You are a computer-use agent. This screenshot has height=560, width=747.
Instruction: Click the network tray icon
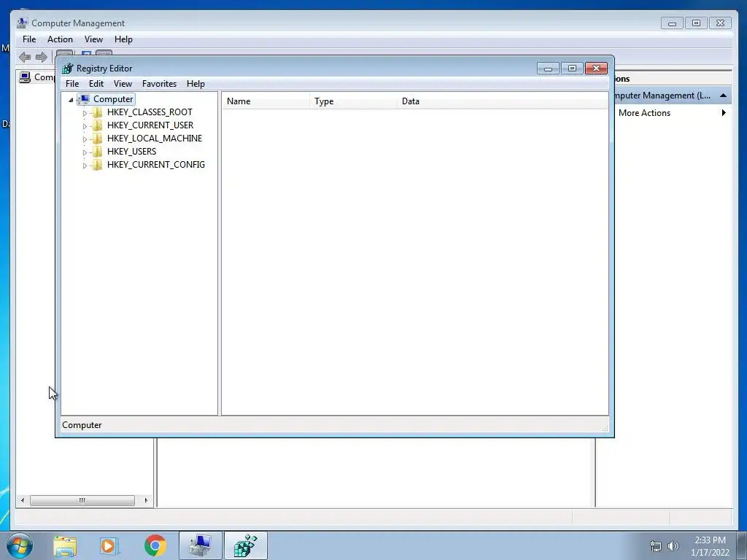tap(656, 546)
